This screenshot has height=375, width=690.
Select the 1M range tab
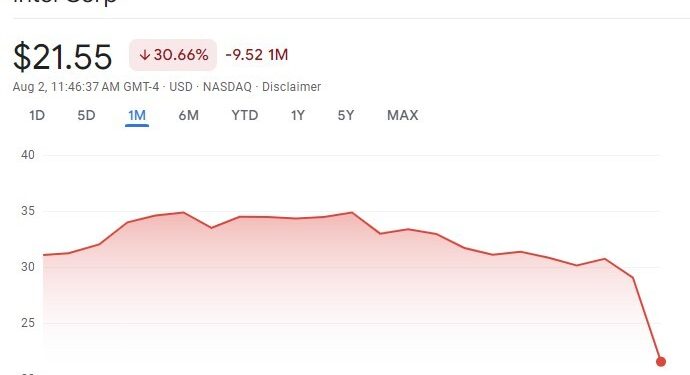137,115
